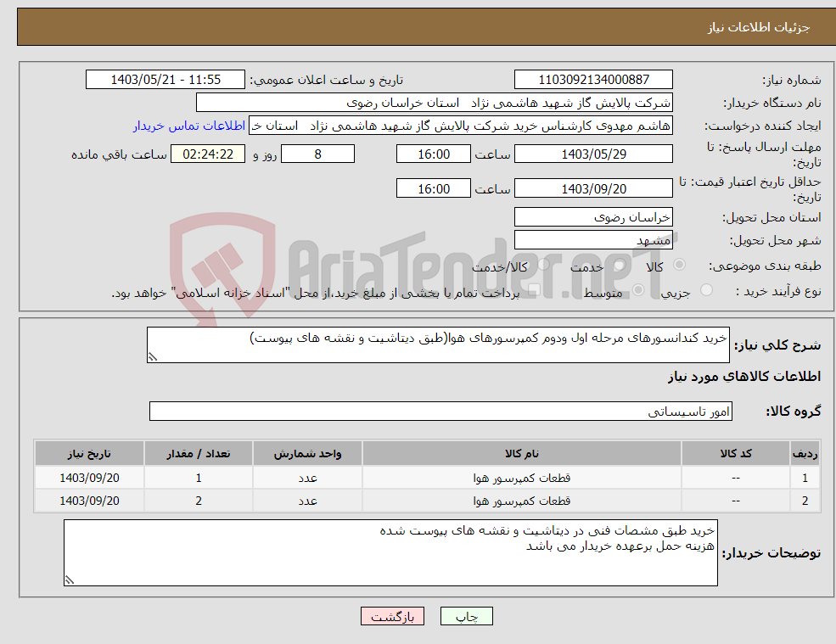Viewport: 836px width, 644px height.
Task: Click the resize handle of description textarea
Action: click(153, 357)
